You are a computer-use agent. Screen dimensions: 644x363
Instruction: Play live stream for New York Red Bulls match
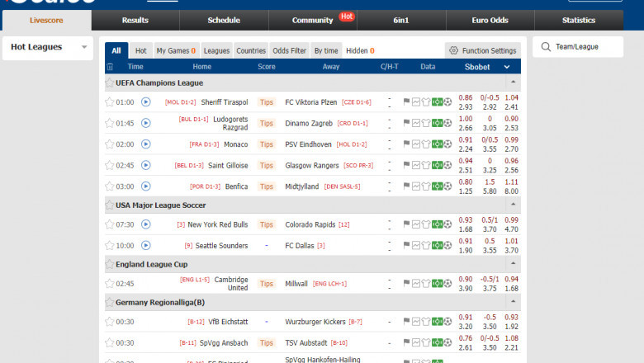click(x=146, y=224)
